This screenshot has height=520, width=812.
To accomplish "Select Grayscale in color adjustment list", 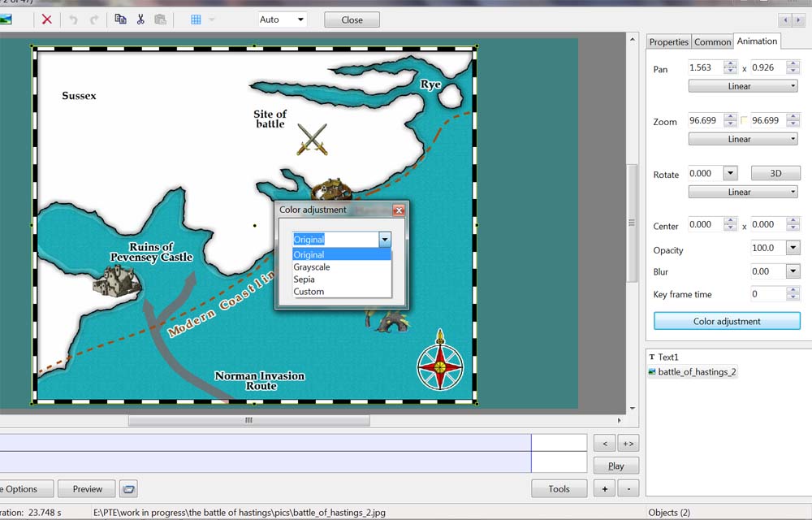I will (x=312, y=267).
